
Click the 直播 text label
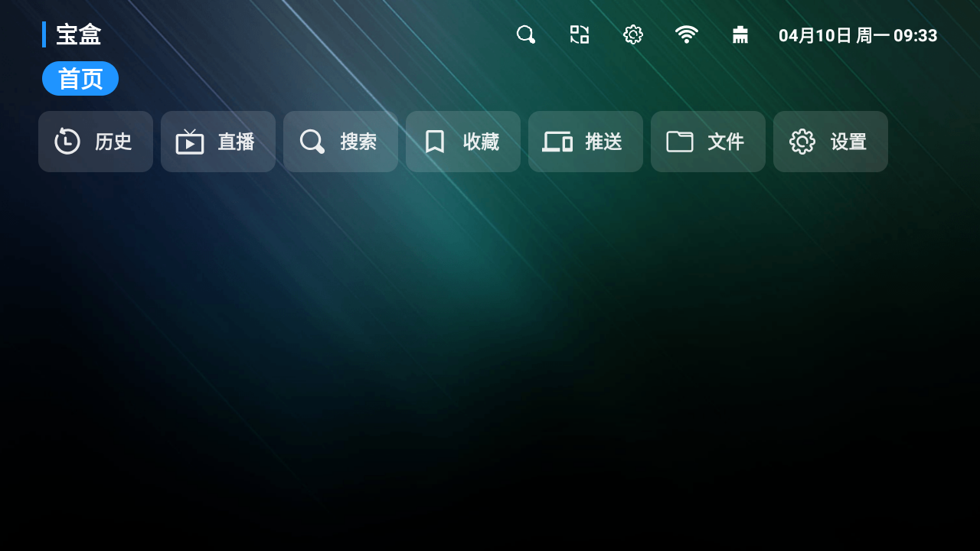pos(236,142)
